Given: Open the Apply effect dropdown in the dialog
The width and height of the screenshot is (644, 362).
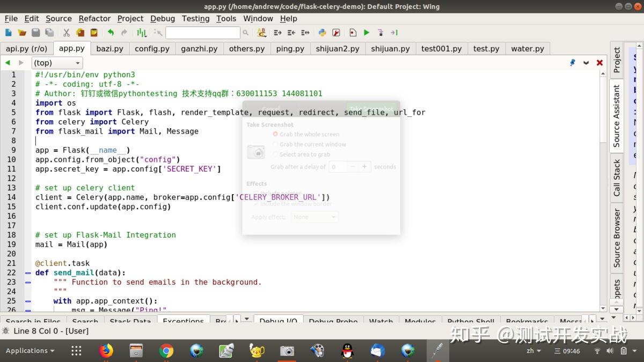Looking at the screenshot, I should click(x=316, y=217).
